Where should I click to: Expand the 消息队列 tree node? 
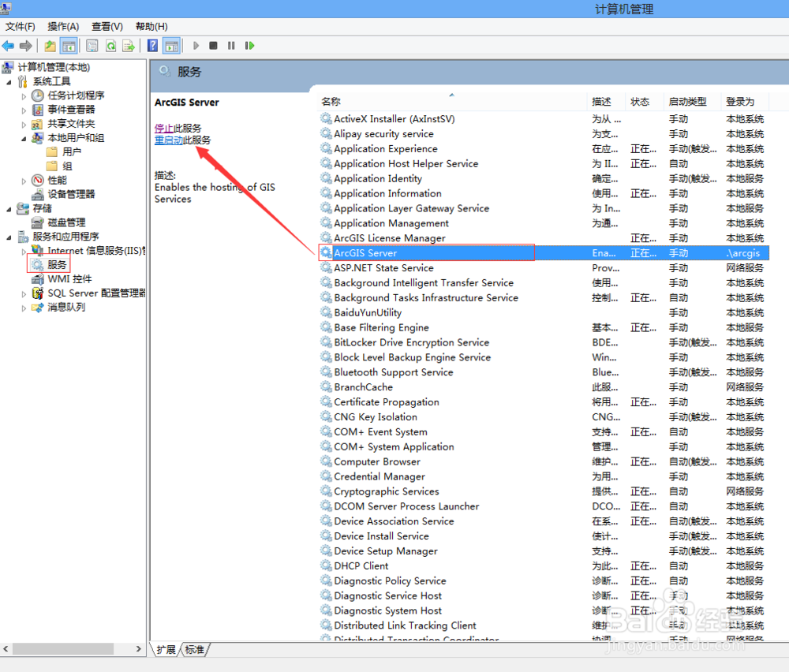(24, 308)
